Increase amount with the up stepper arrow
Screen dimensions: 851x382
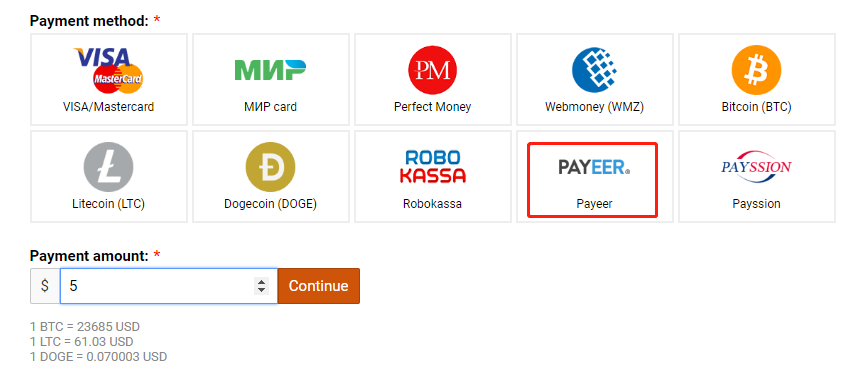tap(262, 282)
